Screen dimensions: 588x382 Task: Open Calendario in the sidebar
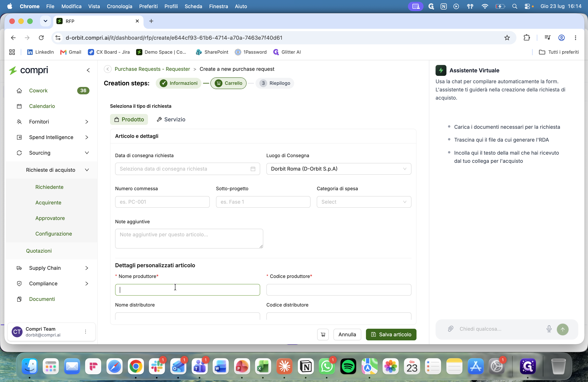pyautogui.click(x=42, y=106)
